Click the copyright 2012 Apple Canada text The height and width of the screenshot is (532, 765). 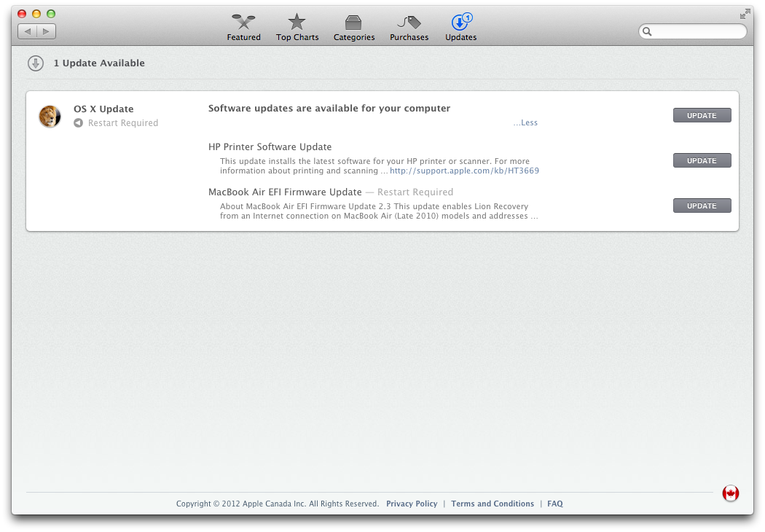click(x=277, y=504)
